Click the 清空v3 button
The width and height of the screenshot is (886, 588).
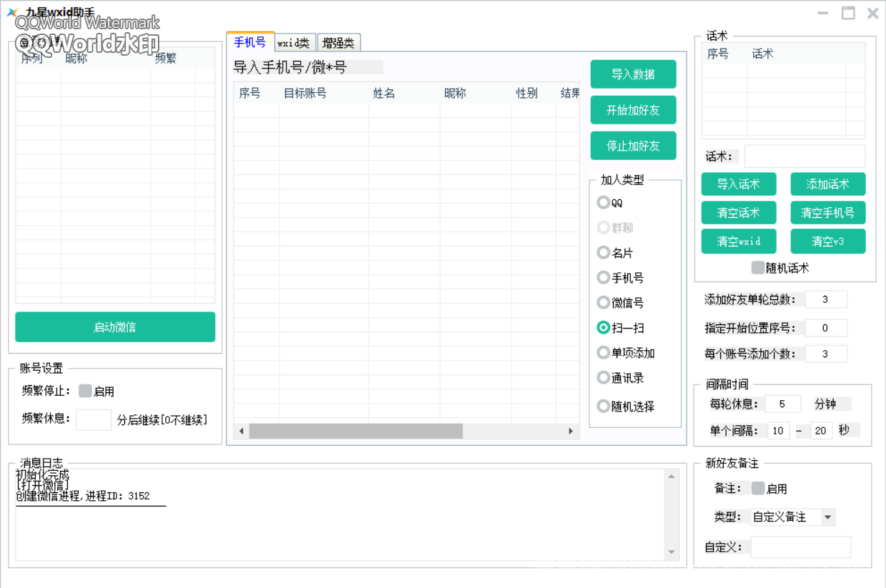828,241
